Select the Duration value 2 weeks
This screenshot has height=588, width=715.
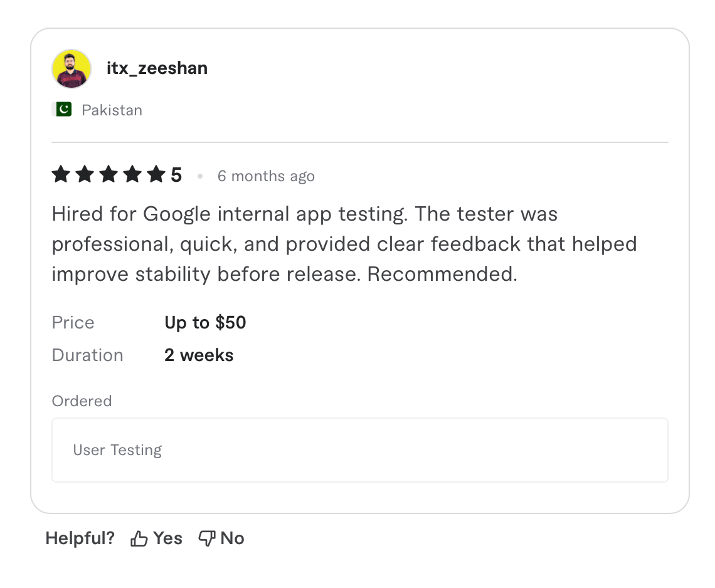click(x=199, y=355)
